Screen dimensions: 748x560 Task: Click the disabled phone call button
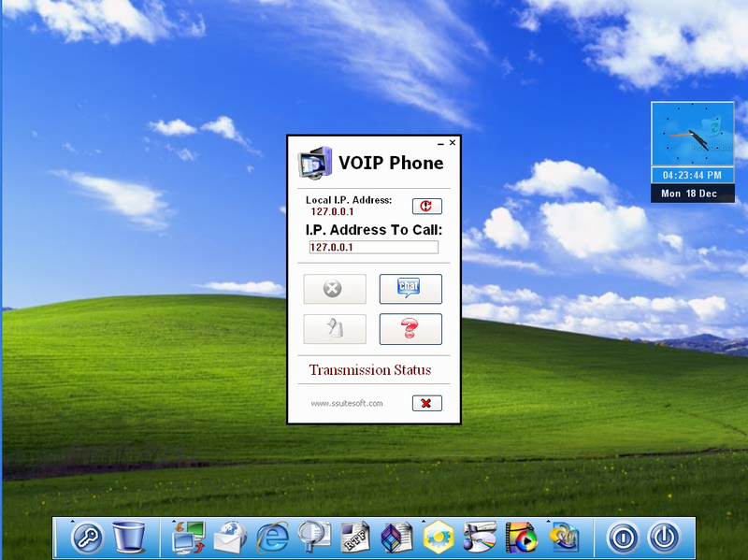click(335, 329)
